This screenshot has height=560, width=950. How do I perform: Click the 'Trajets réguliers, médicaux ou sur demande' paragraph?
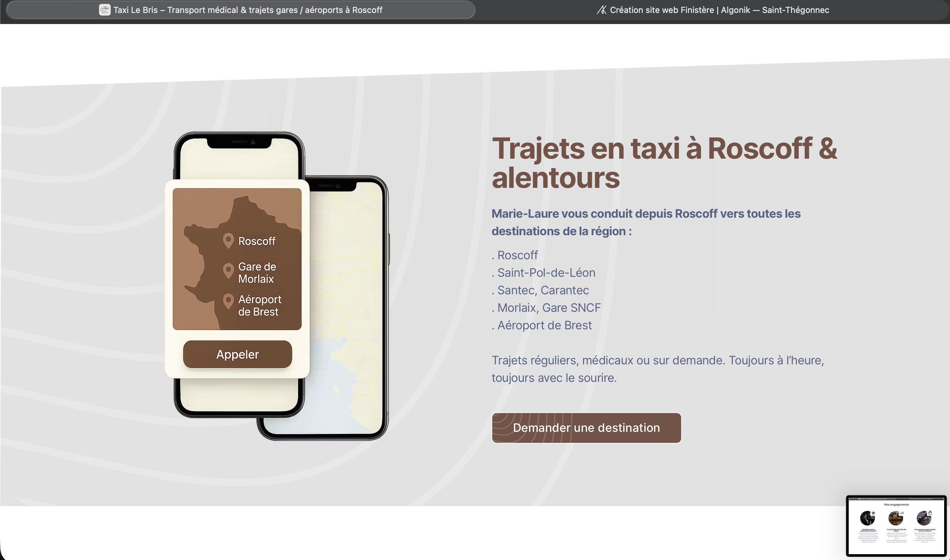click(658, 369)
